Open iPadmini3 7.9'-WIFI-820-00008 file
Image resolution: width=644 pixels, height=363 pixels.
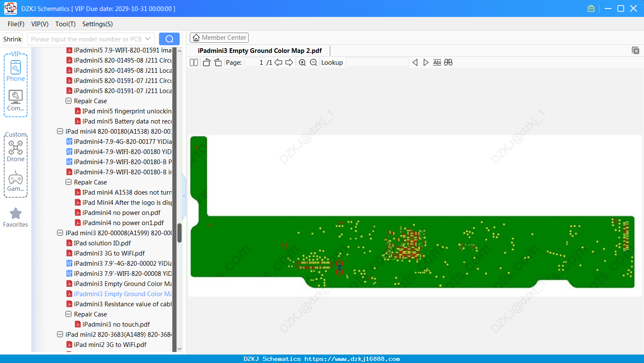119,274
